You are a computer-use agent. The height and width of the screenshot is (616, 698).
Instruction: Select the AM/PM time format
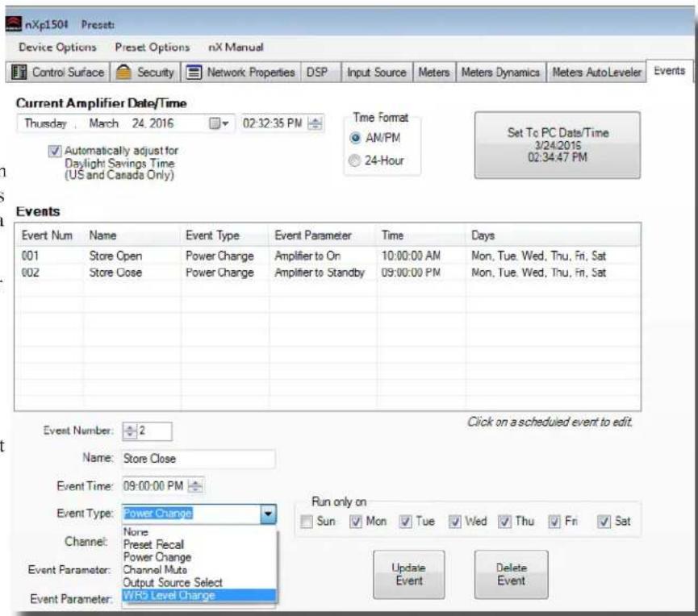(x=355, y=138)
